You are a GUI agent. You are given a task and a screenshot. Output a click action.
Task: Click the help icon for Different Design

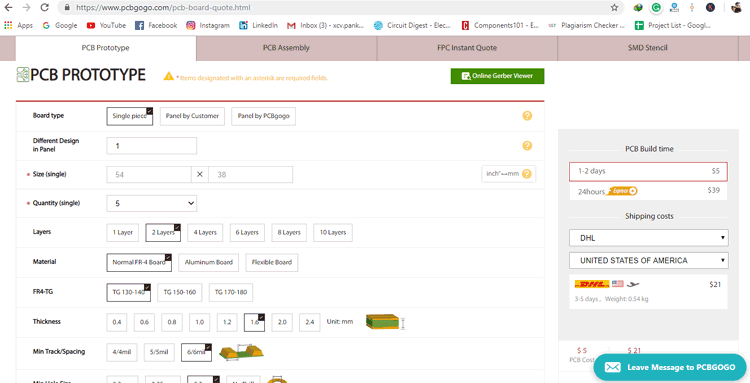point(527,146)
